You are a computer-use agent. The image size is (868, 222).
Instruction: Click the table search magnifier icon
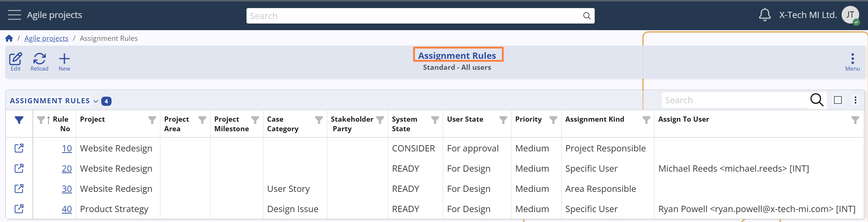(x=817, y=100)
